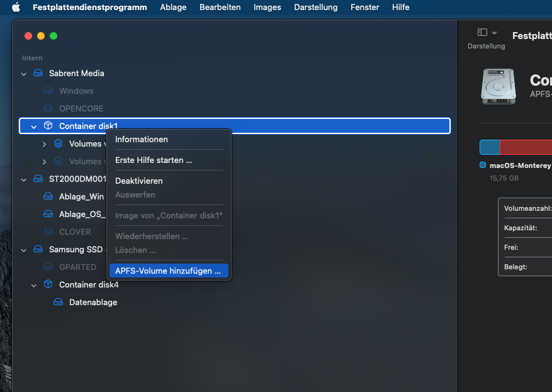Choose Deaktivieren from the context menu
Image resolution: width=552 pixels, height=392 pixels.
click(x=169, y=181)
